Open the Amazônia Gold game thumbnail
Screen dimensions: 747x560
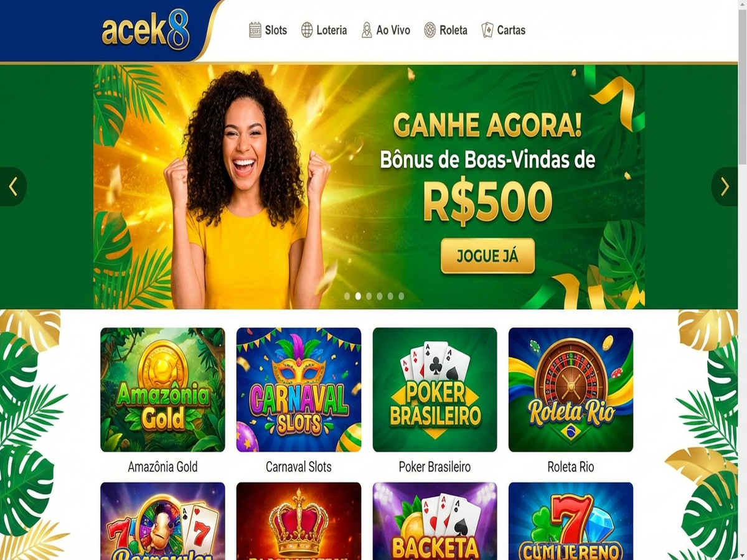pos(162,390)
